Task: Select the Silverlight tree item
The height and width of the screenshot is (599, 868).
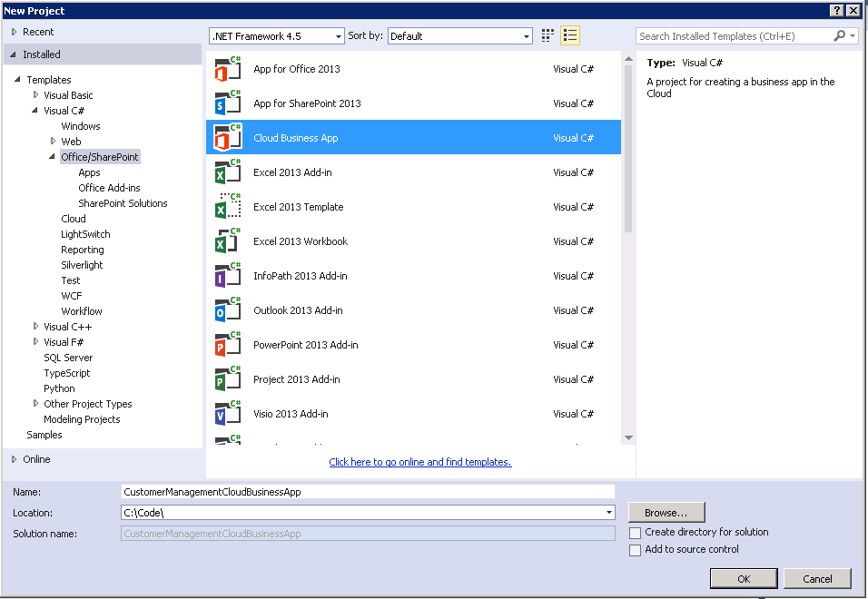Action: click(x=82, y=265)
